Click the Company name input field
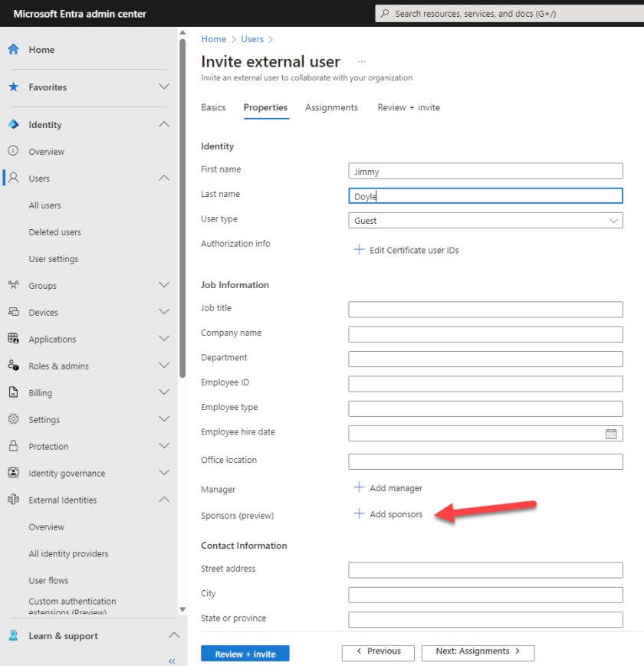This screenshot has width=644, height=666. click(x=485, y=334)
